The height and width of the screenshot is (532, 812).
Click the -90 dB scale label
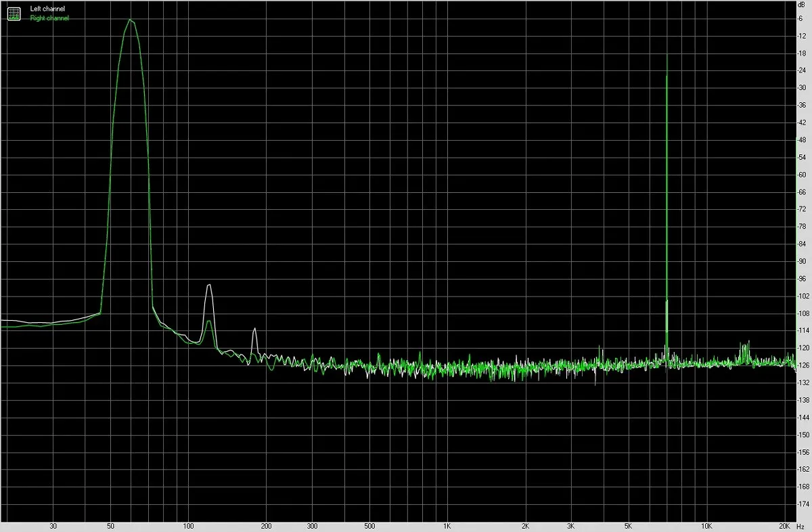point(801,261)
